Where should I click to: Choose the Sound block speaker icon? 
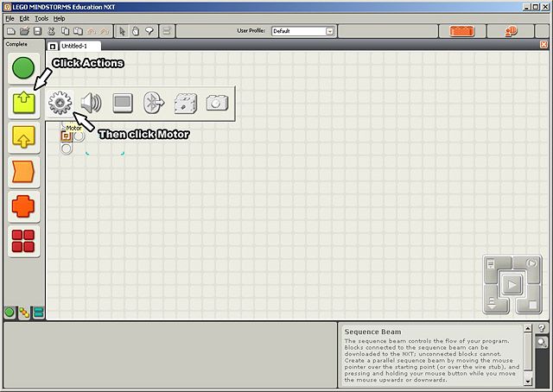(91, 103)
